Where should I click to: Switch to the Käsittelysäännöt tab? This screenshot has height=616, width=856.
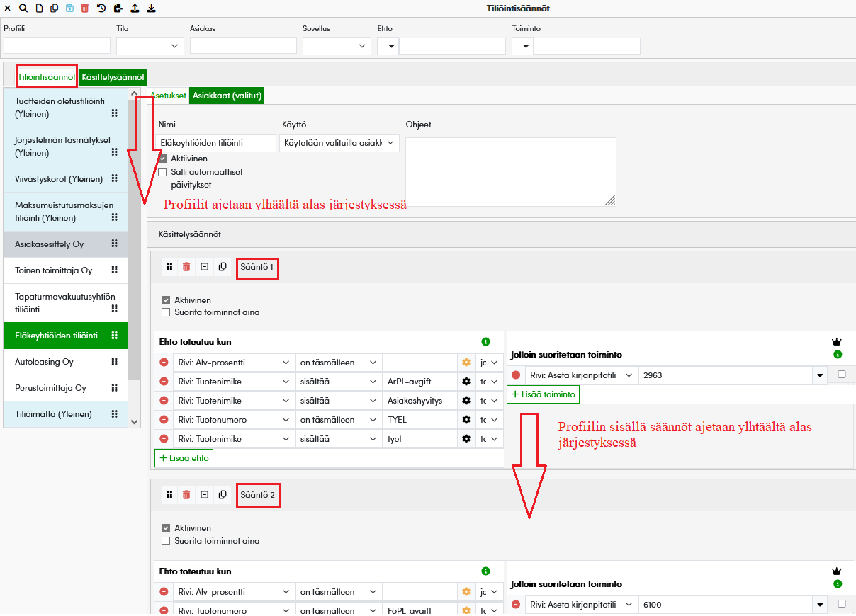113,77
